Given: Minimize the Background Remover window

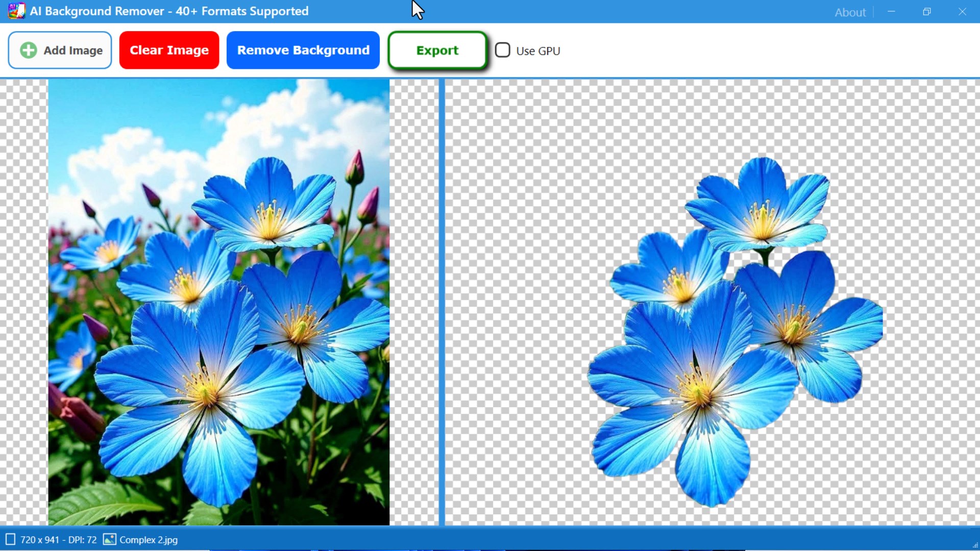Looking at the screenshot, I should [891, 11].
